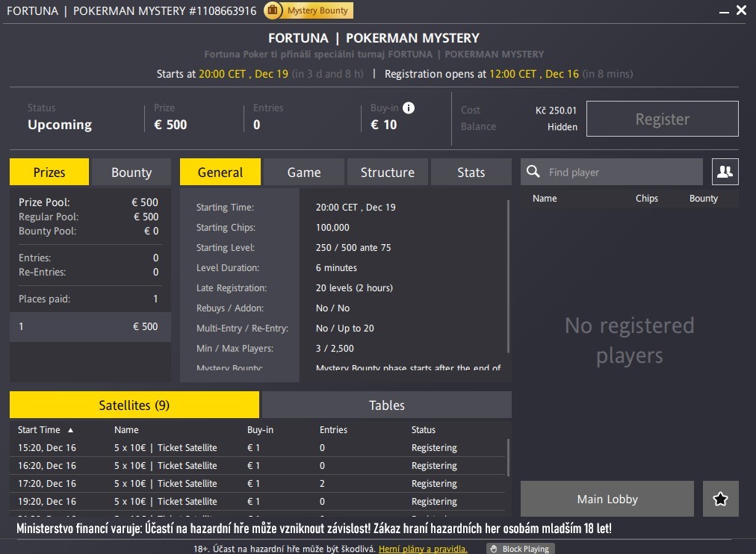Select the 19:20, Dec 16 satellite row
Viewport: 756px width, 554px height.
258,501
